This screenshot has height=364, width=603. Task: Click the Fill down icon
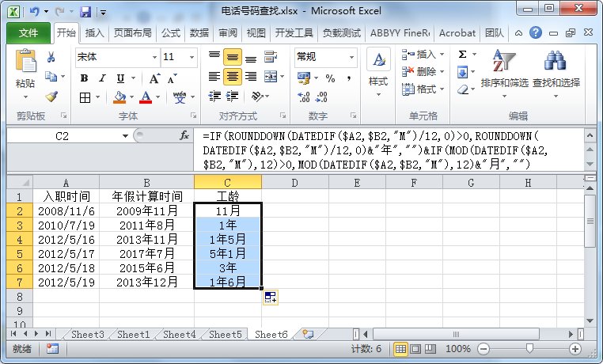pos(463,72)
